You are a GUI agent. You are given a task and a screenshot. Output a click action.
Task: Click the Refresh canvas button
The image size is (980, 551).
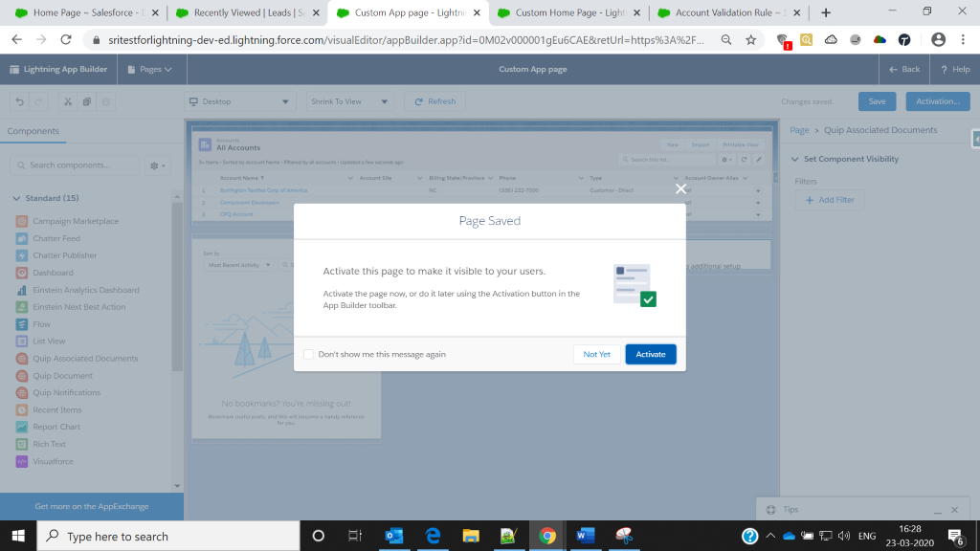pos(434,101)
